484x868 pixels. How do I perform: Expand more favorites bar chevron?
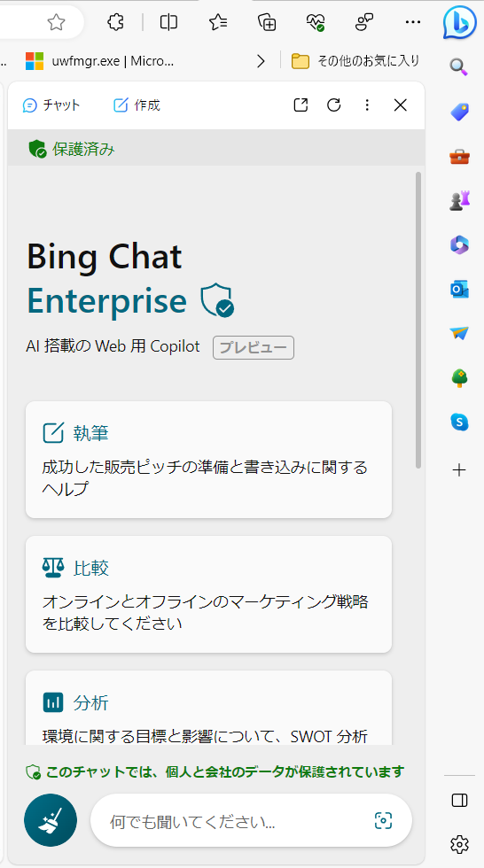[x=261, y=61]
